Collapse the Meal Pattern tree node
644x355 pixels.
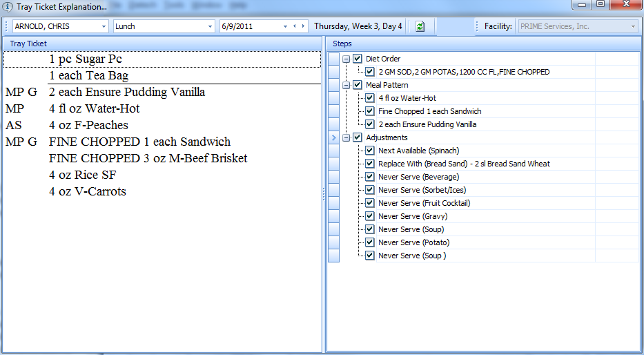(347, 85)
